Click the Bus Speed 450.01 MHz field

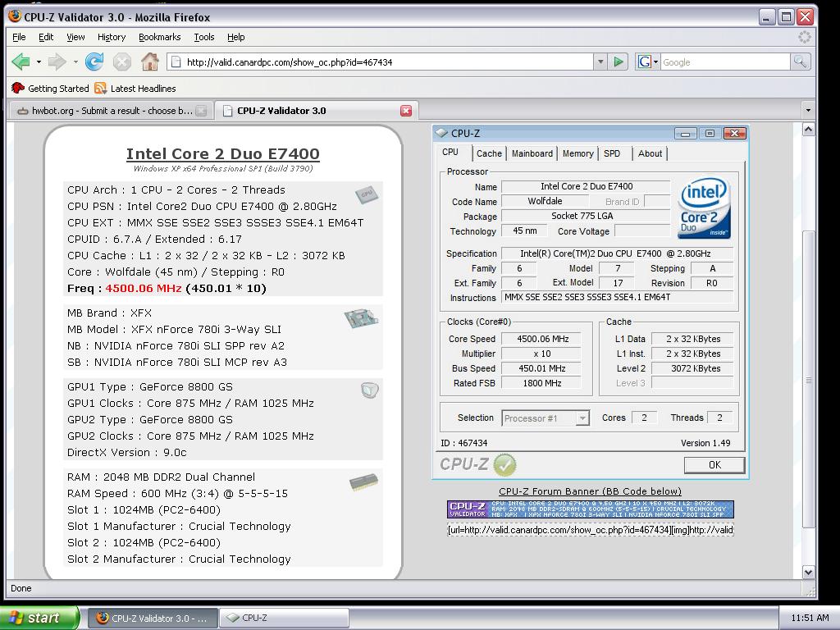pyautogui.click(x=542, y=368)
